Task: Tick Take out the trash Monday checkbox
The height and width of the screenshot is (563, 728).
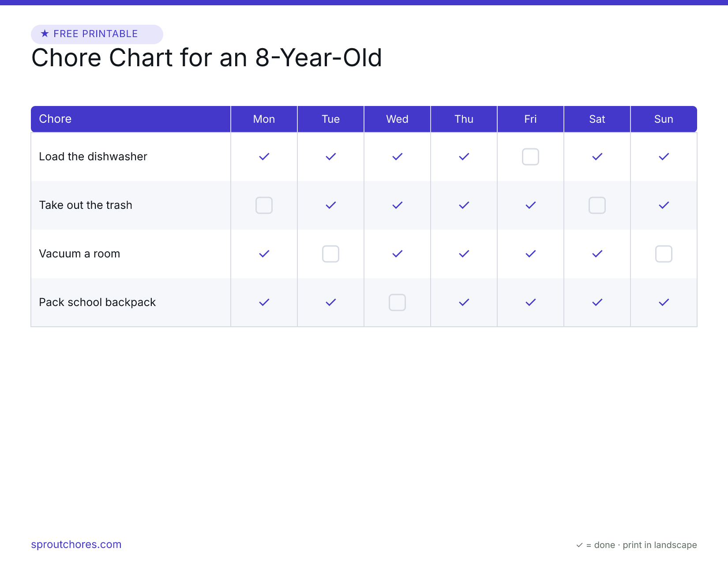Action: [264, 205]
